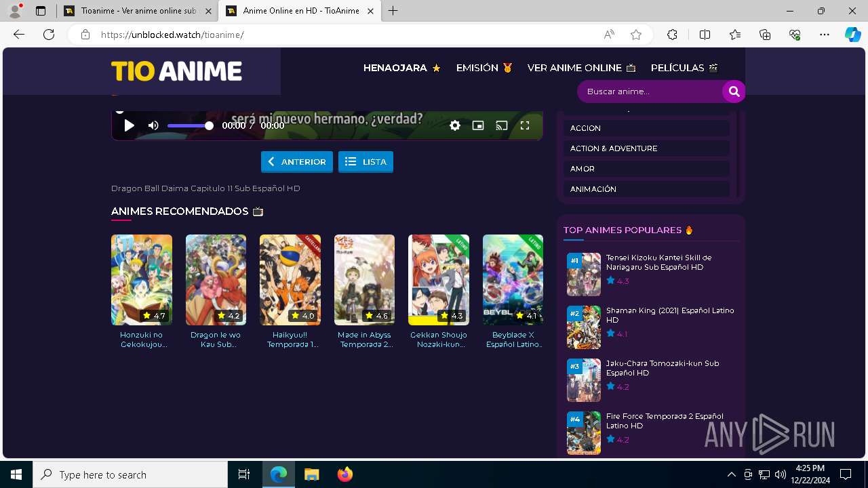The height and width of the screenshot is (488, 868).
Task: Open the episode LISTA button
Action: click(x=366, y=162)
